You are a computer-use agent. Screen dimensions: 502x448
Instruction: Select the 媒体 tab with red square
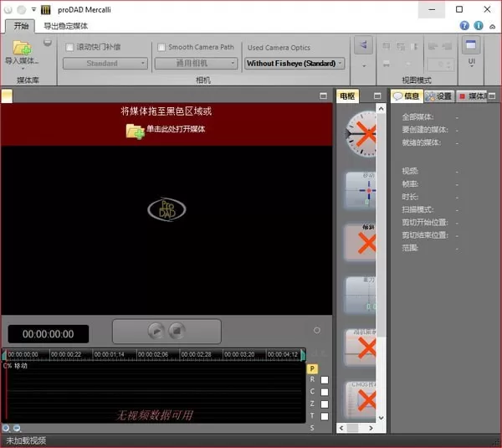472,96
